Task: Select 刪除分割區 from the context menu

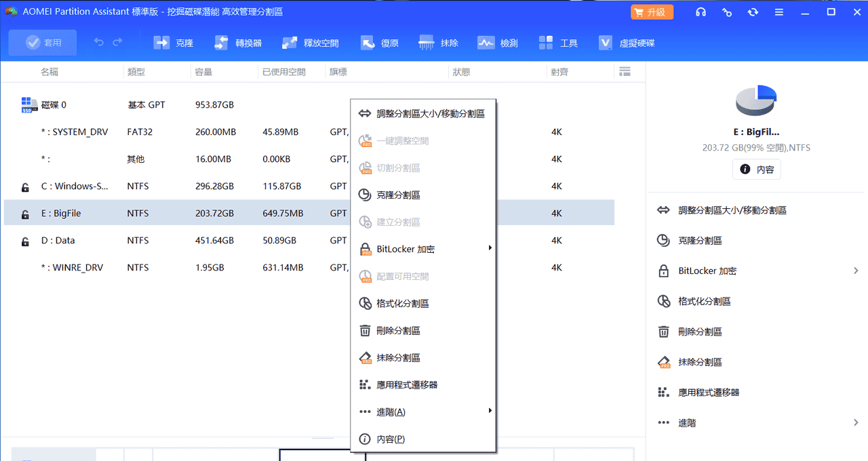Action: 399,330
